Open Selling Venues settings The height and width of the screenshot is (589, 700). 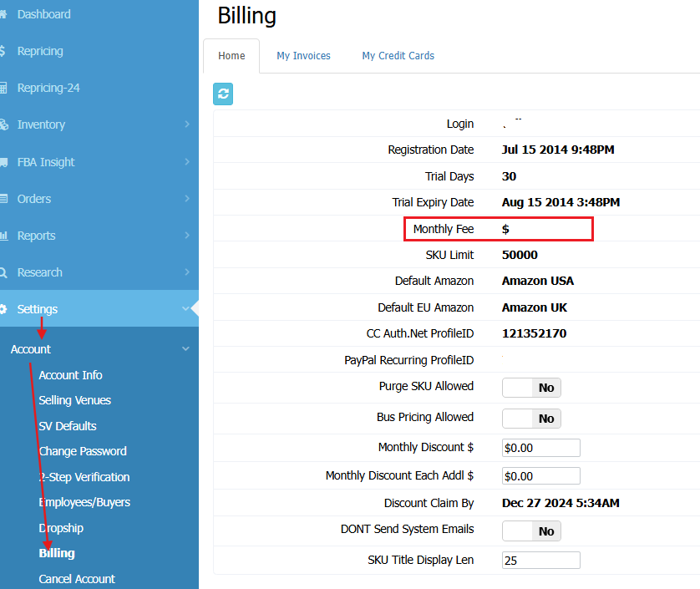pos(74,400)
